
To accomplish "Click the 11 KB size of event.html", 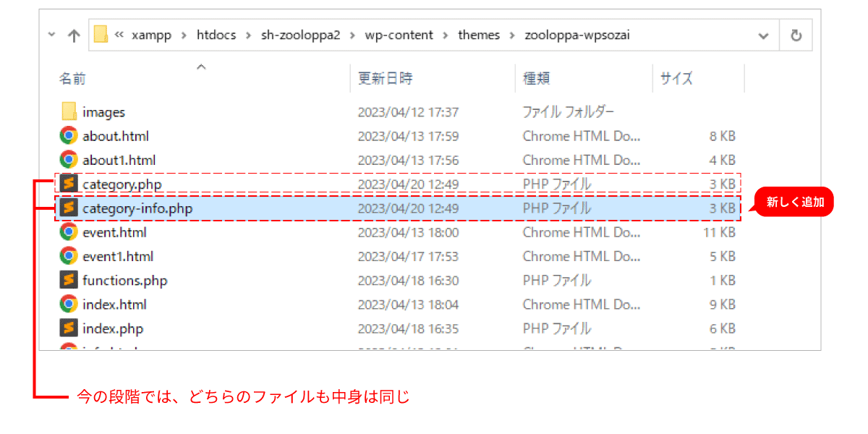I will [x=719, y=232].
